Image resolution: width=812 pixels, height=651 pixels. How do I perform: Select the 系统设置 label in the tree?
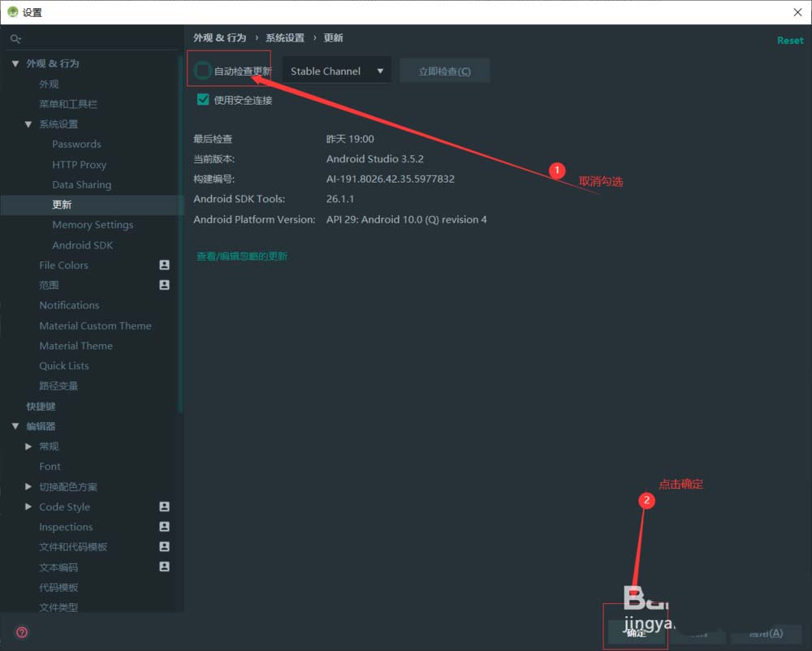tap(58, 124)
